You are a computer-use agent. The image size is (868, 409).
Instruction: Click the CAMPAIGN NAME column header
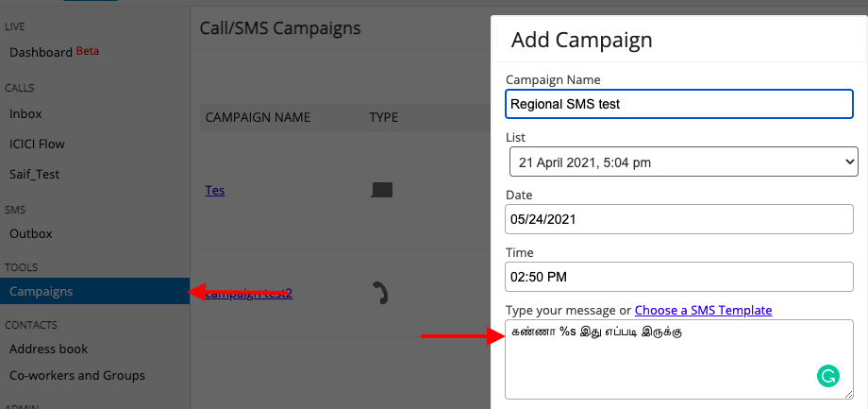[x=258, y=117]
